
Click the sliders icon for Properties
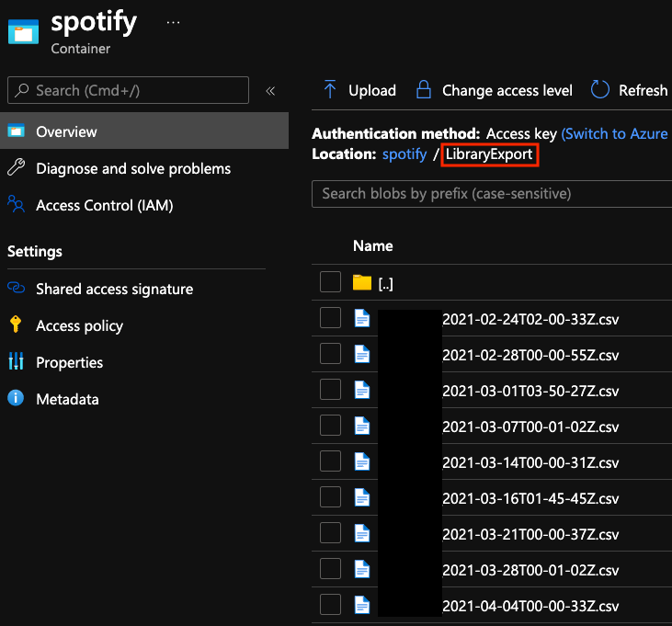coord(17,360)
